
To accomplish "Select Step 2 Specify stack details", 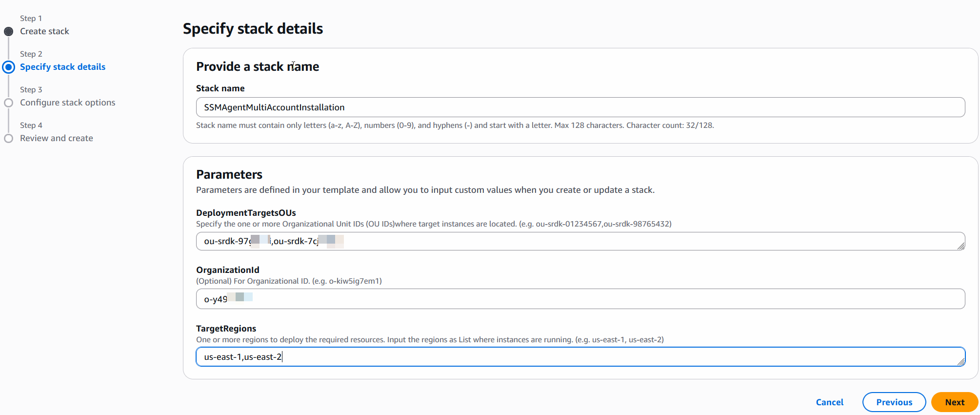I will click(x=62, y=67).
